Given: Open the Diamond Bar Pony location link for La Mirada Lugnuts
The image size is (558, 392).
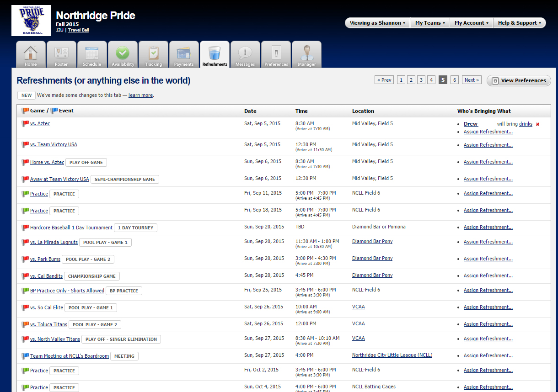Looking at the screenshot, I should 372,241.
